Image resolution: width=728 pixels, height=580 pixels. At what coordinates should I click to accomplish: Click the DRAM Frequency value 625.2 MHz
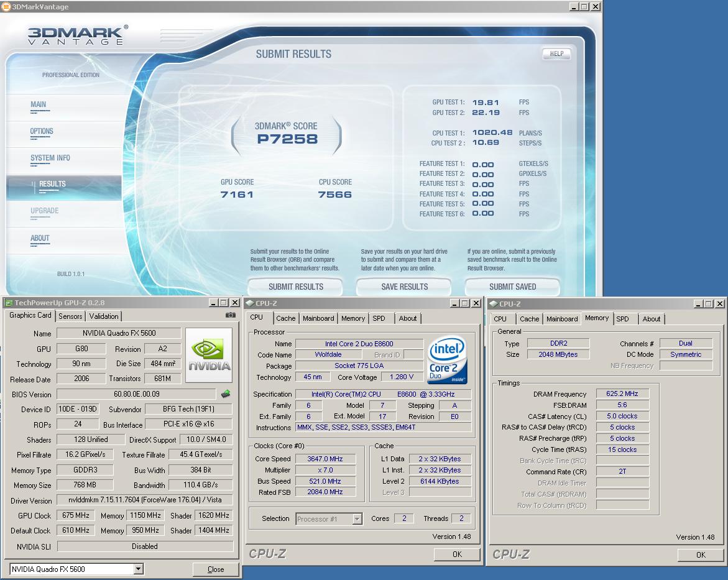(622, 394)
